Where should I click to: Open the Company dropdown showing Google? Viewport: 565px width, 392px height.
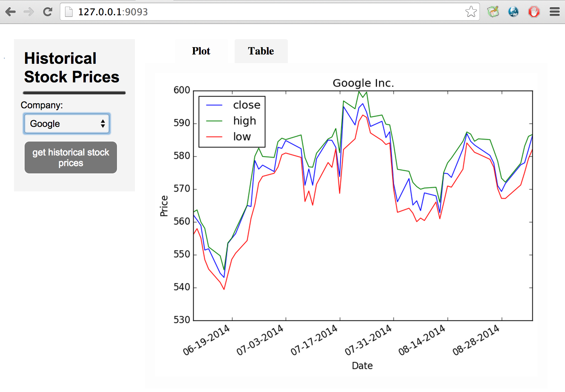click(67, 124)
